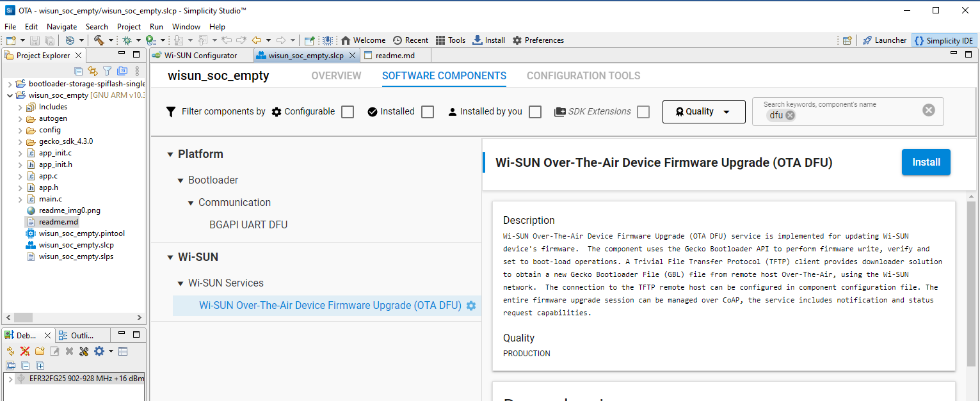The height and width of the screenshot is (401, 980).
Task: Click the table view icon in Debug Adapters
Action: 123,351
